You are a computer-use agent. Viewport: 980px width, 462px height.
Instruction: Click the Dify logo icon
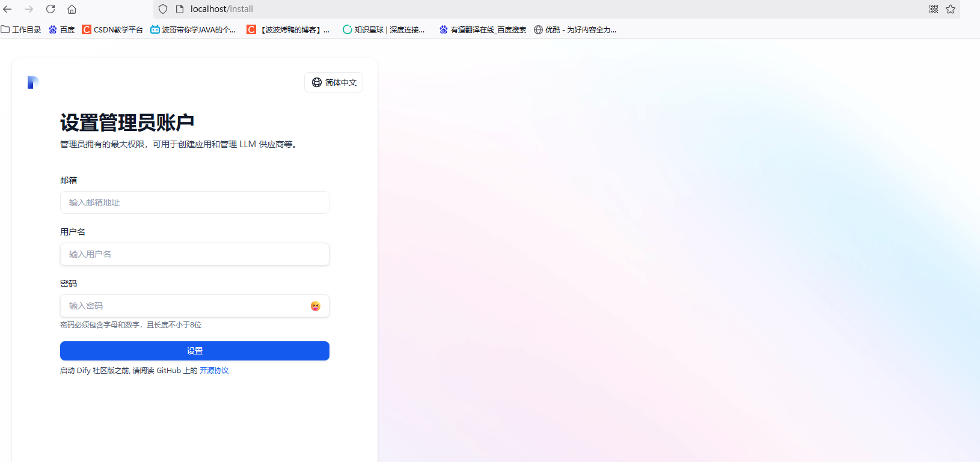click(33, 82)
